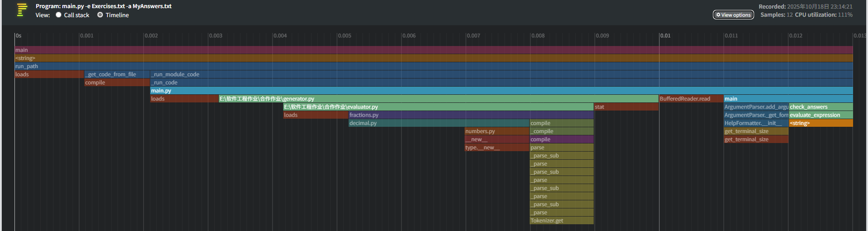
Task: Select the _compile frame
Action: (561, 131)
